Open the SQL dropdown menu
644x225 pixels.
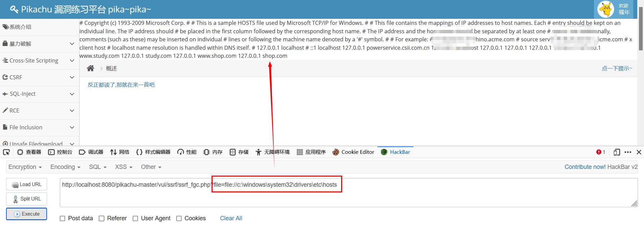pos(98,167)
